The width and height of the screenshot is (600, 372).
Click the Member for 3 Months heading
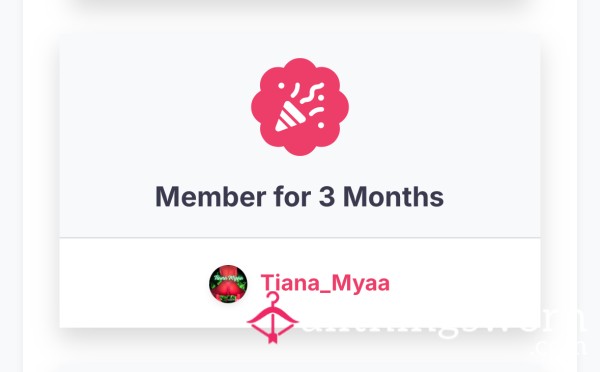point(299,196)
